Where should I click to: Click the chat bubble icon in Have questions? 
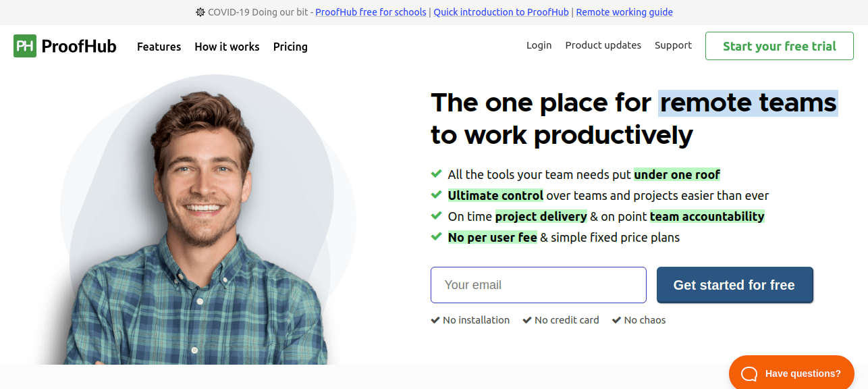(750, 373)
